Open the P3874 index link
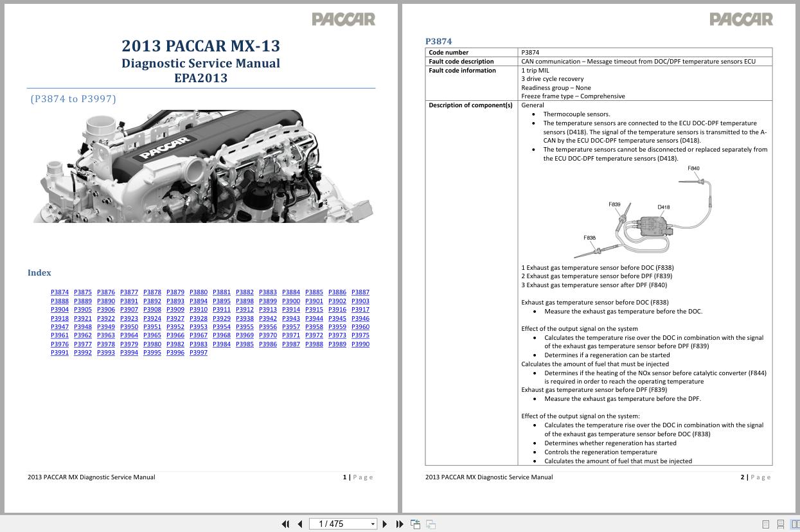The width and height of the screenshot is (800, 532). click(60, 292)
